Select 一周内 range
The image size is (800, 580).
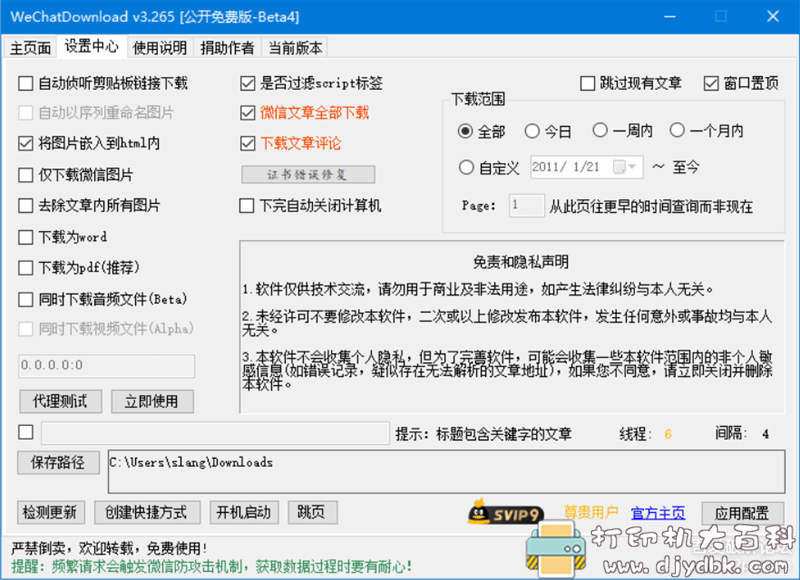tap(600, 130)
